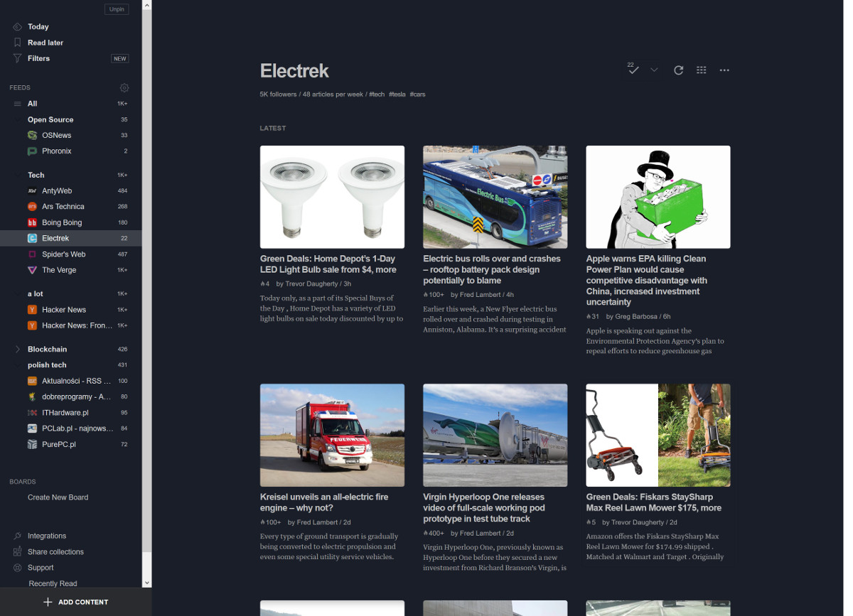The height and width of the screenshot is (616, 853).
Task: Change layout with the grid view icon
Action: coord(702,70)
